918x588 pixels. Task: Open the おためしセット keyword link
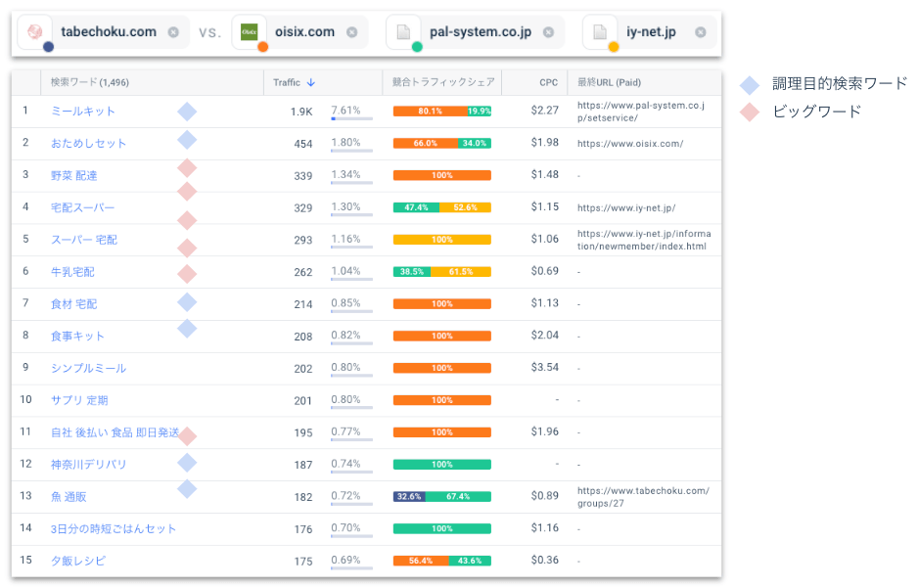[x=89, y=144]
